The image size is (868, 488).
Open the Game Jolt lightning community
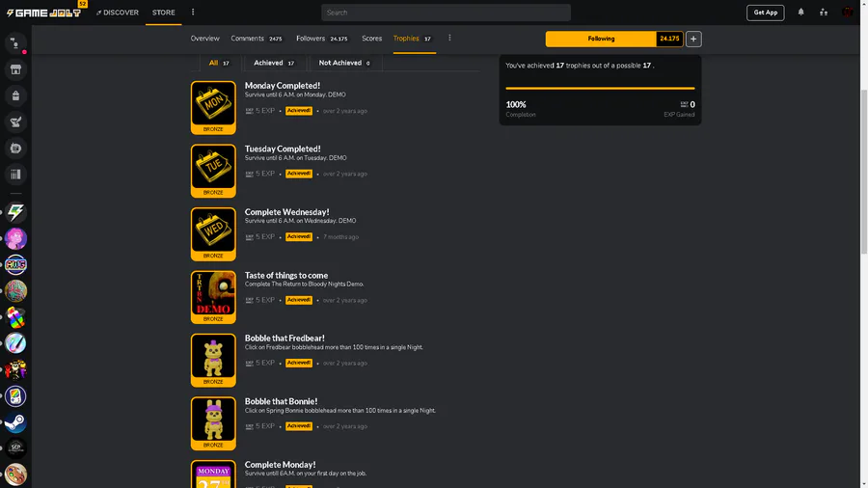click(x=15, y=212)
